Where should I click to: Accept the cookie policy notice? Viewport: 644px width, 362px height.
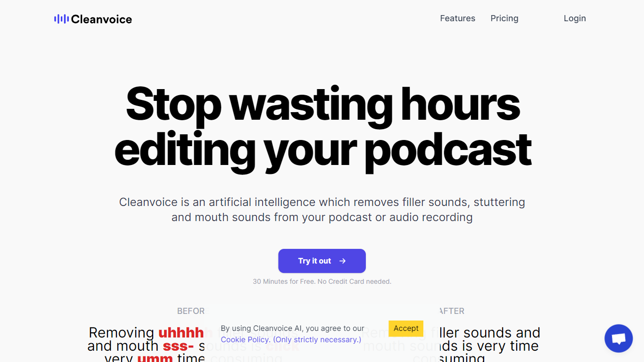point(405,329)
